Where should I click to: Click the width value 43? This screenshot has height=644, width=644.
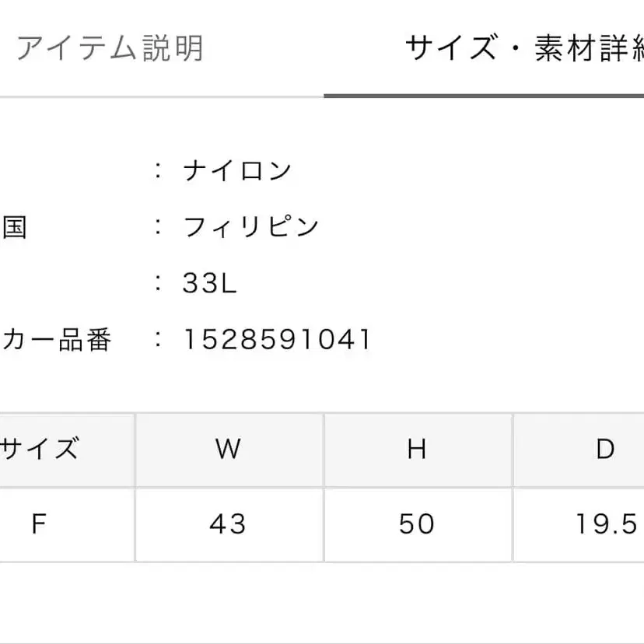(x=228, y=524)
